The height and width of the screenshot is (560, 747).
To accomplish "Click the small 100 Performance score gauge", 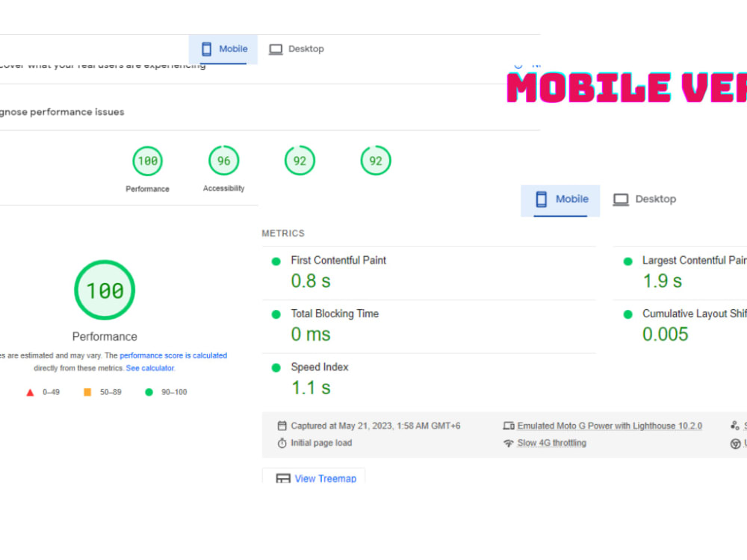I will coord(148,161).
